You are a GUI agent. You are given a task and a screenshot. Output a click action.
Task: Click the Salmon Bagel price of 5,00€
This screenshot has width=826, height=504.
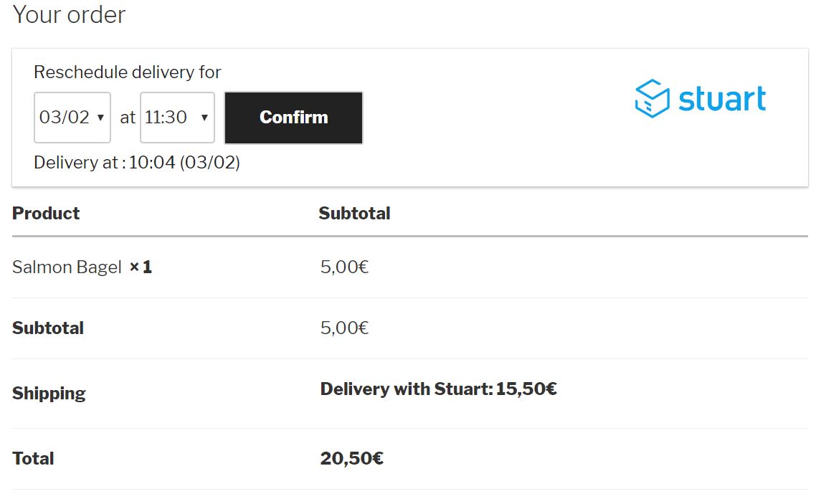(x=343, y=267)
